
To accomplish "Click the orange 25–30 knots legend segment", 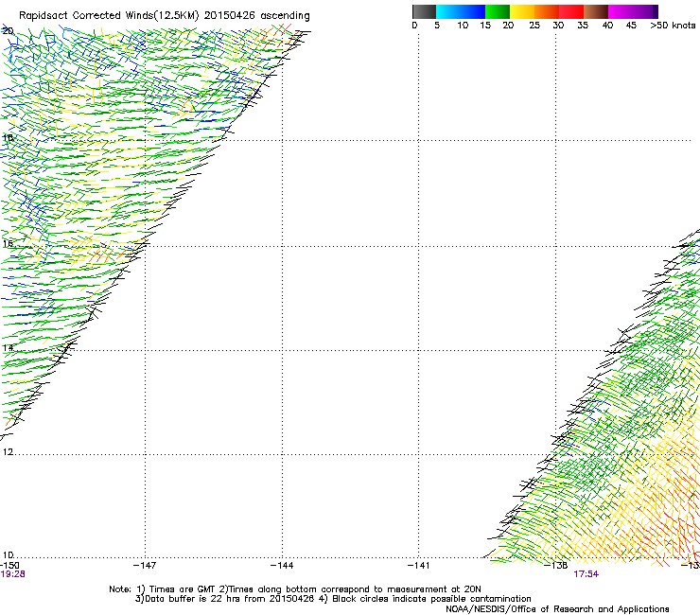I will 547,11.
